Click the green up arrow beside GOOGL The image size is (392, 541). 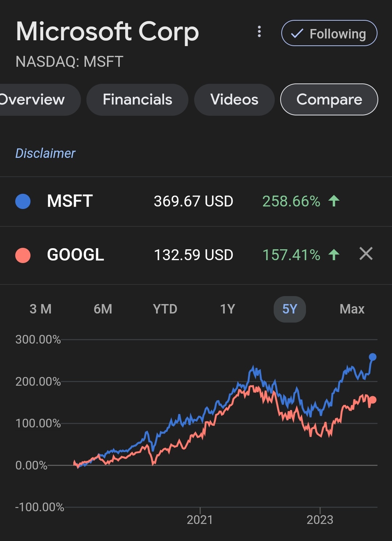point(334,254)
